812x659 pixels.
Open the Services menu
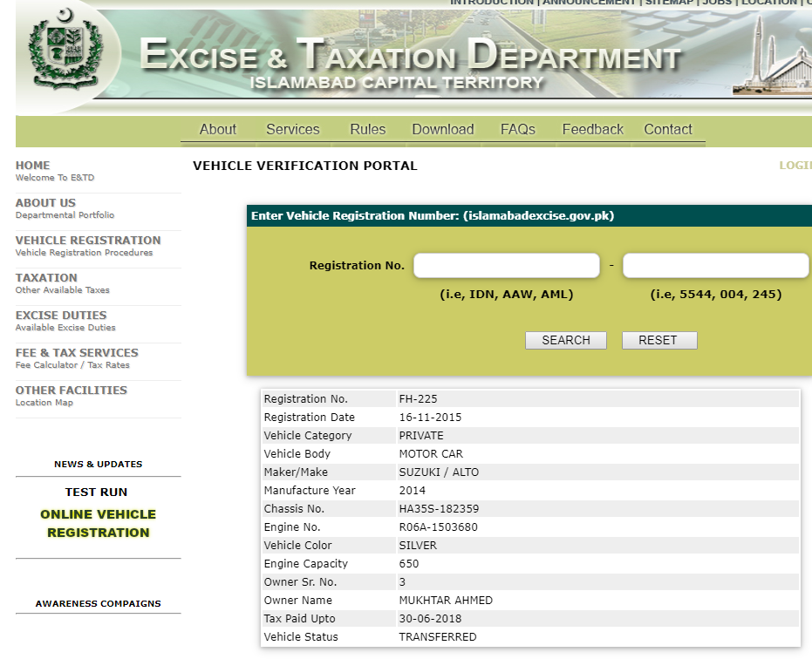(x=292, y=129)
